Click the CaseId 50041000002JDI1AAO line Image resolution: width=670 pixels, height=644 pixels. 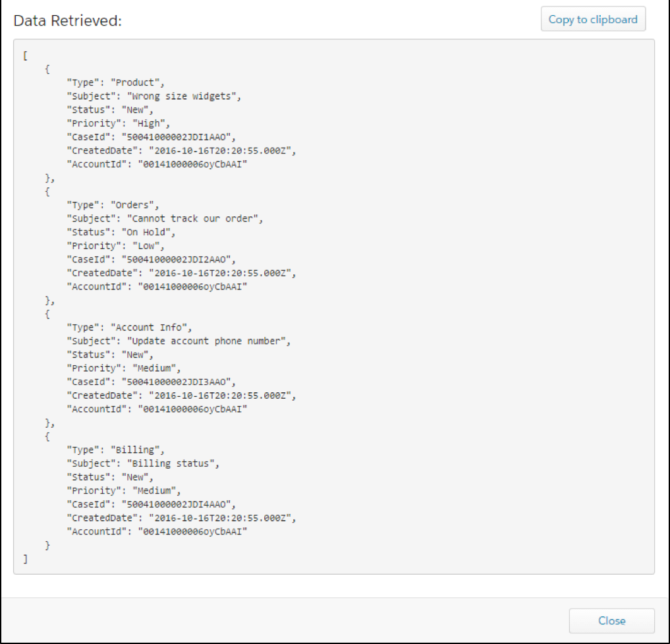click(152, 137)
